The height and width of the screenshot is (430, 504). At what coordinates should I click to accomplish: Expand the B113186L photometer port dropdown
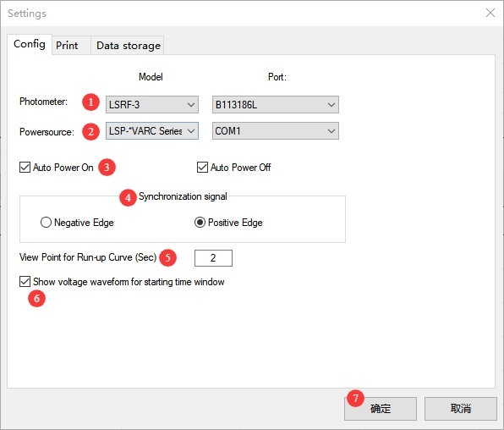click(x=276, y=105)
